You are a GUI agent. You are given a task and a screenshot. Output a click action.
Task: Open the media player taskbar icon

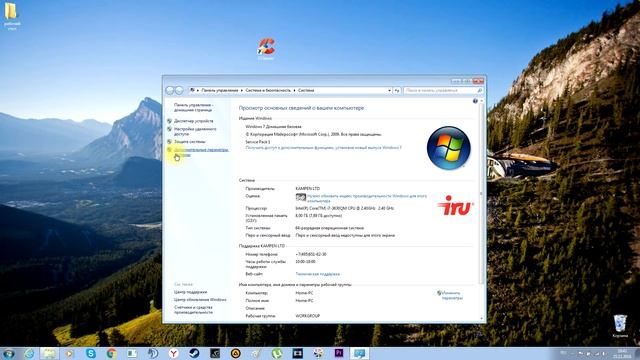click(x=70, y=353)
